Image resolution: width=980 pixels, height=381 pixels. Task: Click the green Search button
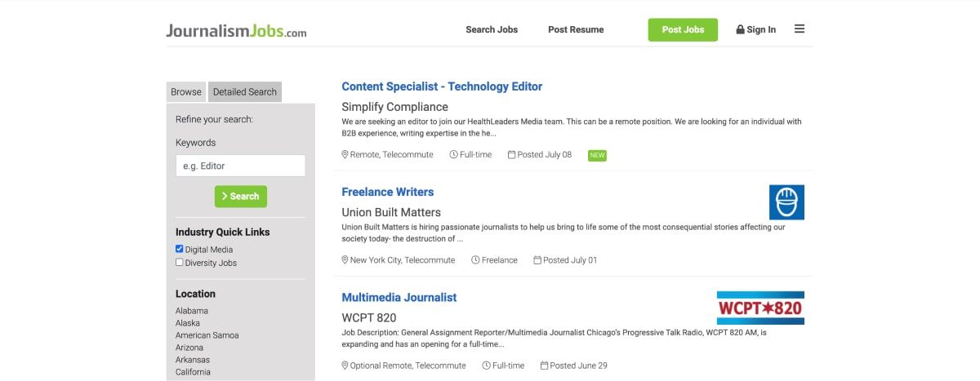tap(241, 197)
